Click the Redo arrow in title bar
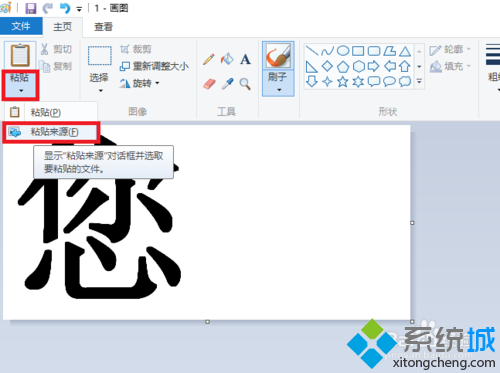This screenshot has width=500, height=373. click(48, 8)
